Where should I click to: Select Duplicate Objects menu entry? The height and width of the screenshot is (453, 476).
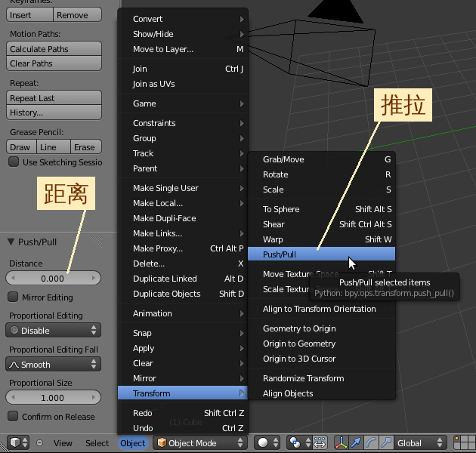(183, 294)
